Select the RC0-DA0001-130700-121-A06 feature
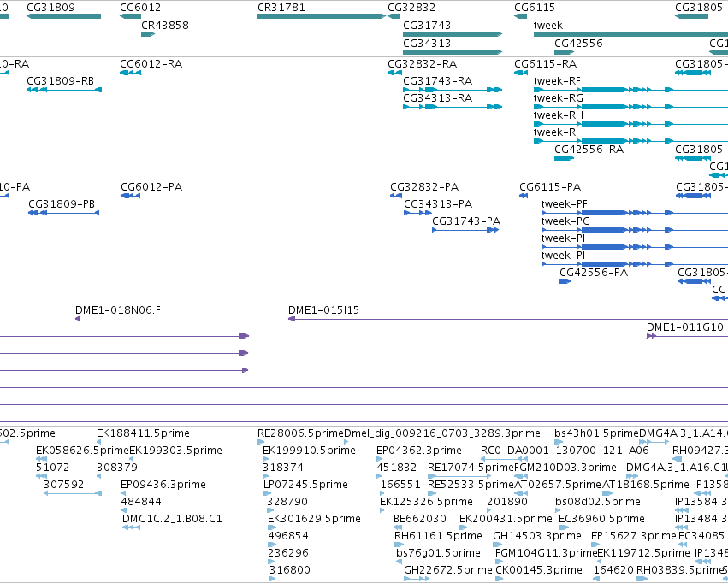The width and height of the screenshot is (728, 583). coord(503,459)
